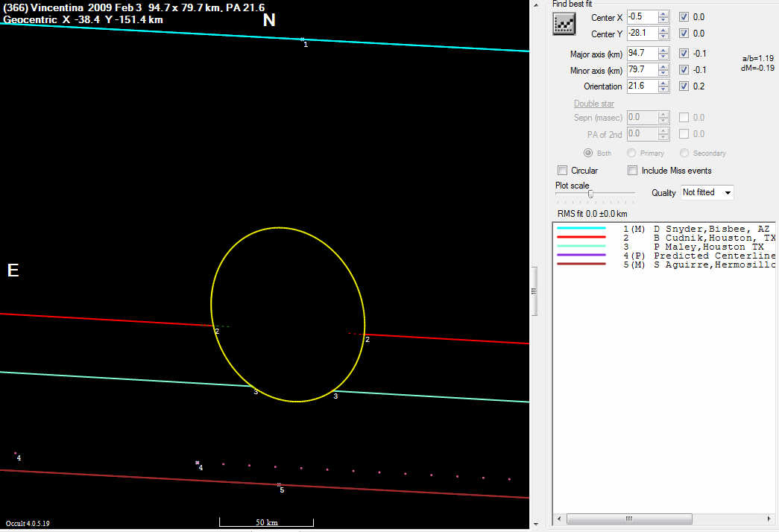Image resolution: width=779 pixels, height=532 pixels.
Task: Toggle the Sepn (masec) fit checkbox
Action: pyautogui.click(x=684, y=117)
